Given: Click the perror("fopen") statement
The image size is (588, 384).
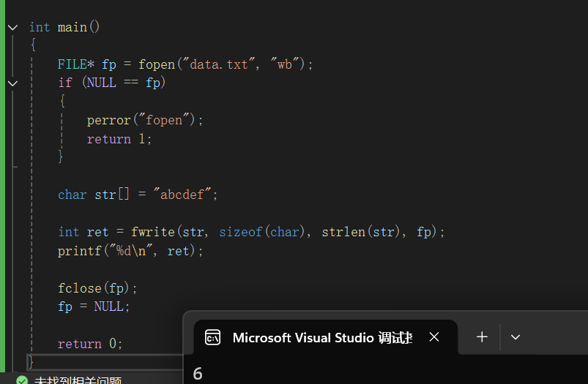Looking at the screenshot, I should [145, 120].
